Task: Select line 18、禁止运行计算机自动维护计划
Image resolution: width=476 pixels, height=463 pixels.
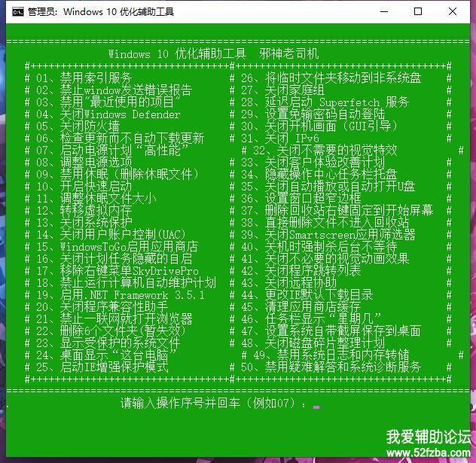Action: (126, 283)
